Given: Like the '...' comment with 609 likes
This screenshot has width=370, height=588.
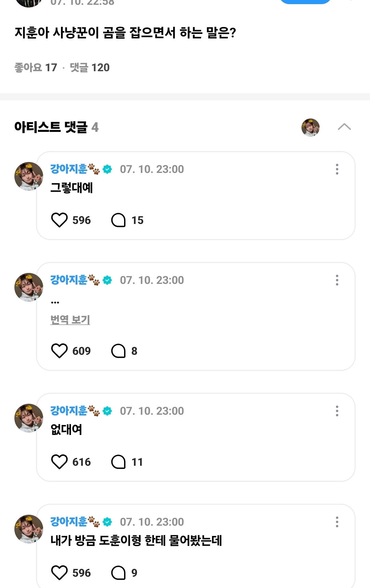Looking at the screenshot, I should pyautogui.click(x=59, y=351).
